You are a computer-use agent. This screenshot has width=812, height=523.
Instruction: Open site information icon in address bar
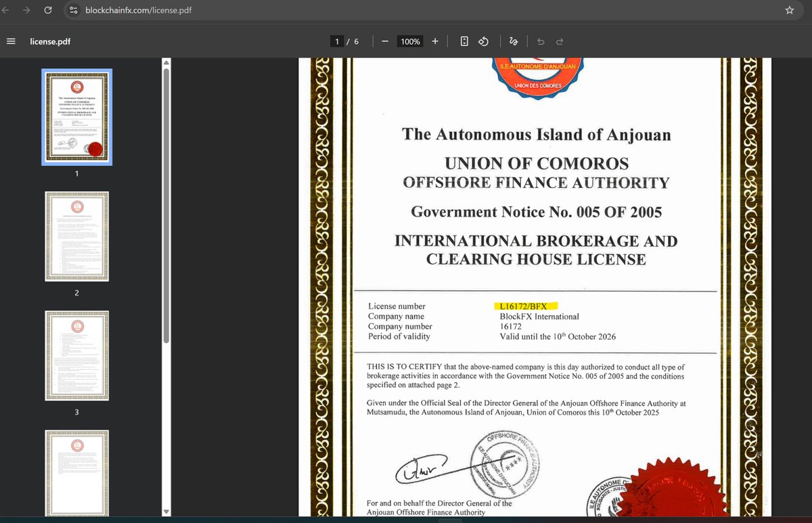pyautogui.click(x=74, y=10)
